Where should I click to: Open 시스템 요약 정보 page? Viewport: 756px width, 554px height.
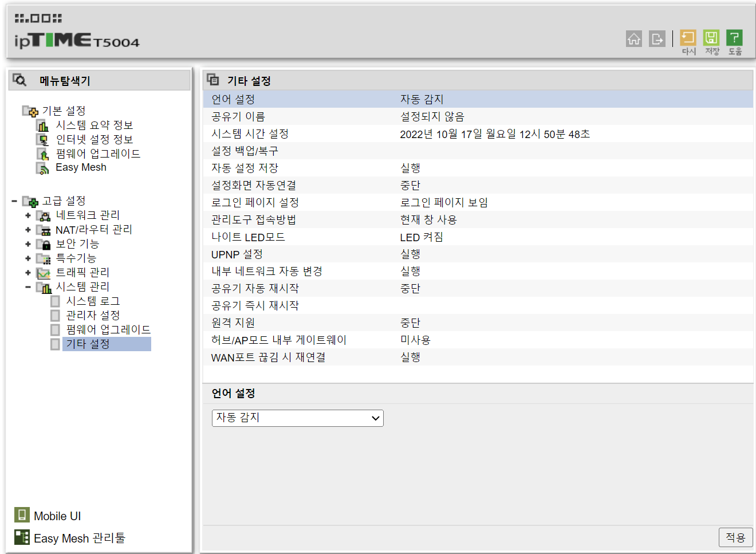click(x=94, y=125)
